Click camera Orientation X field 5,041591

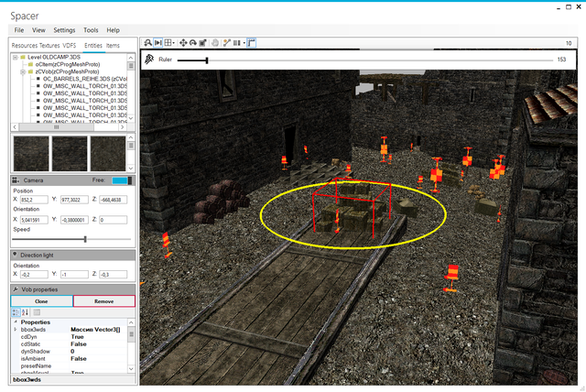click(34, 220)
